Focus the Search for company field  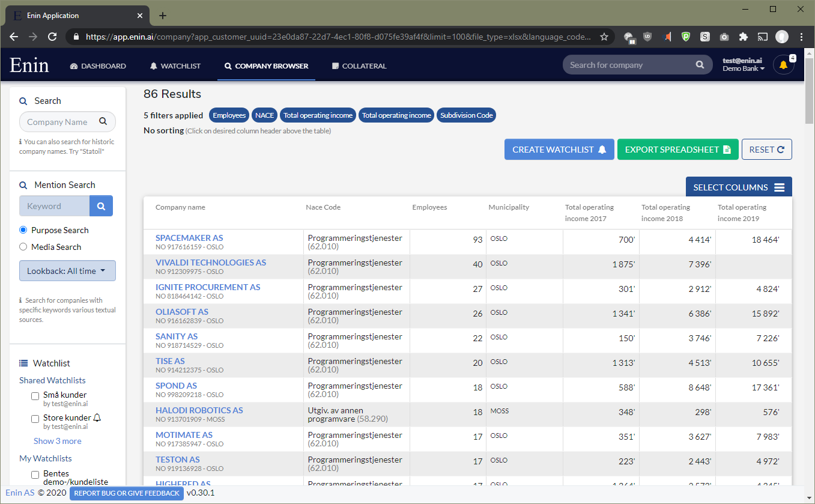(629, 65)
